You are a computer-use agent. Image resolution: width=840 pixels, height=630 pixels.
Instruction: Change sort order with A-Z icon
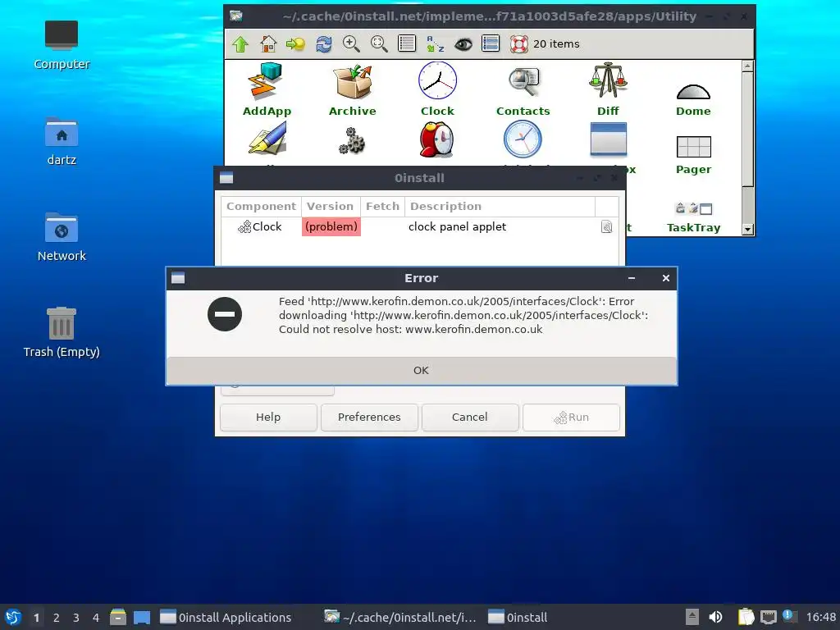coord(435,44)
